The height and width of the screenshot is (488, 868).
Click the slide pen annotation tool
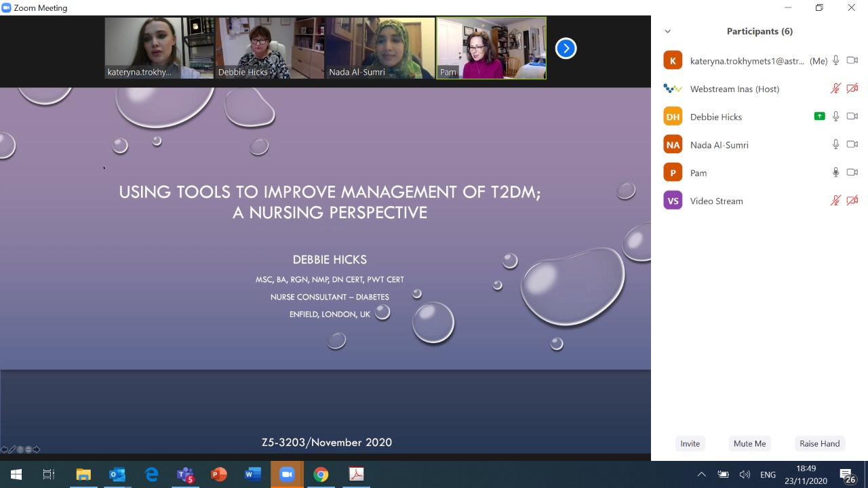[x=12, y=449]
